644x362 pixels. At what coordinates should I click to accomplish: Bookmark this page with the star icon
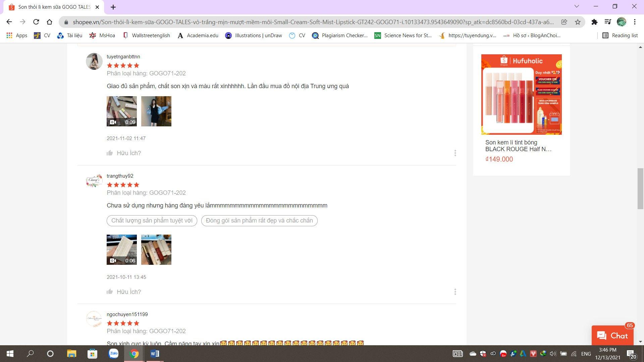point(578,22)
